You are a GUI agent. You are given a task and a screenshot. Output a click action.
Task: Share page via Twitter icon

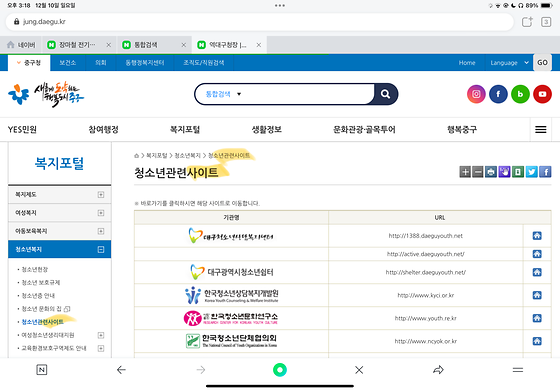pyautogui.click(x=531, y=172)
